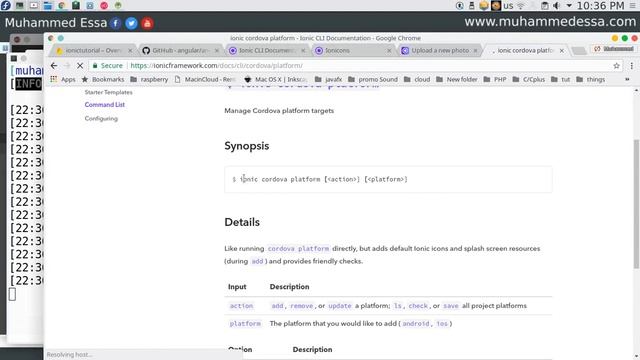Show more bookmarks with the double chevron
The width and height of the screenshot is (640, 360).
pyautogui.click(x=627, y=79)
